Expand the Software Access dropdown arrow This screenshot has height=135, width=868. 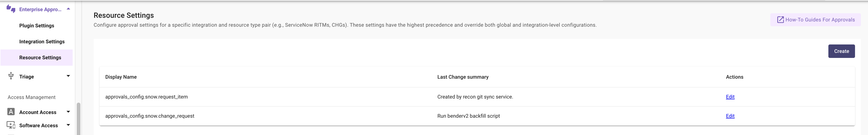click(x=68, y=125)
